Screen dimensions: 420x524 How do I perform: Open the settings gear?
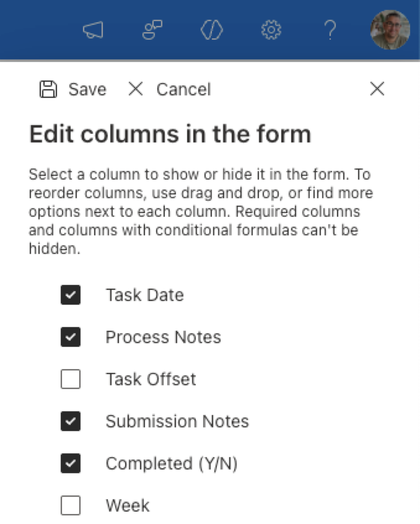tap(271, 30)
